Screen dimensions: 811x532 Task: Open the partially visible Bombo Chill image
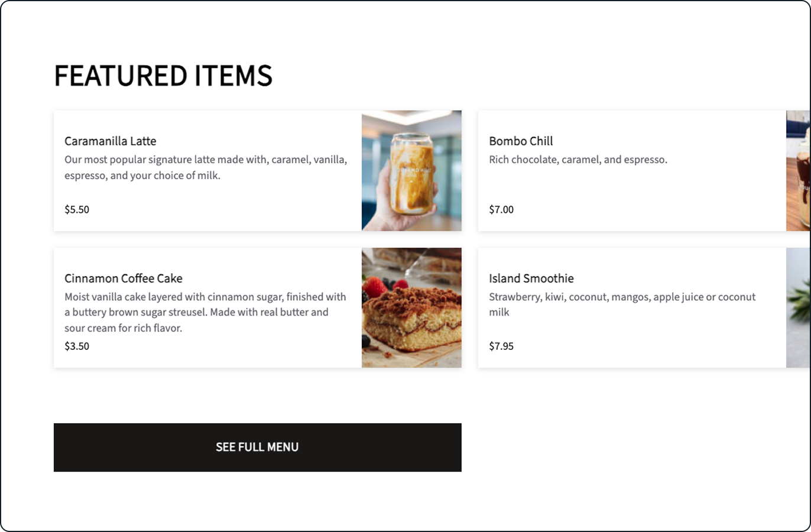point(798,171)
